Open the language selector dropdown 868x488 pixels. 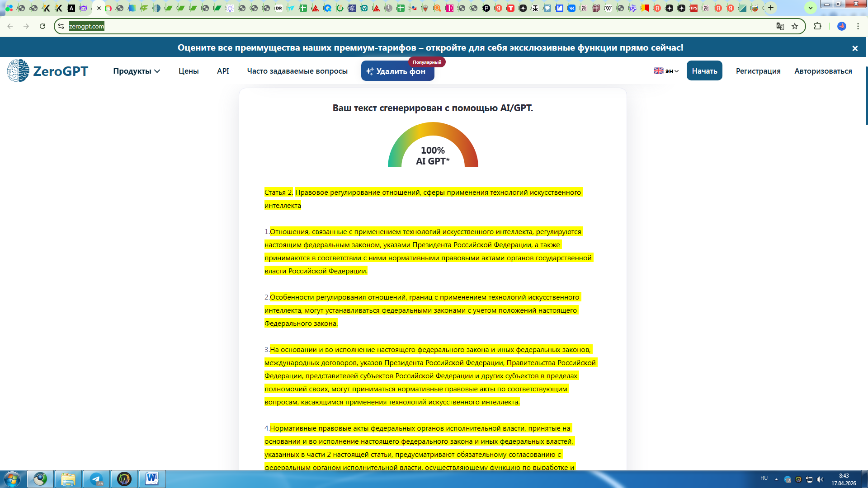666,71
